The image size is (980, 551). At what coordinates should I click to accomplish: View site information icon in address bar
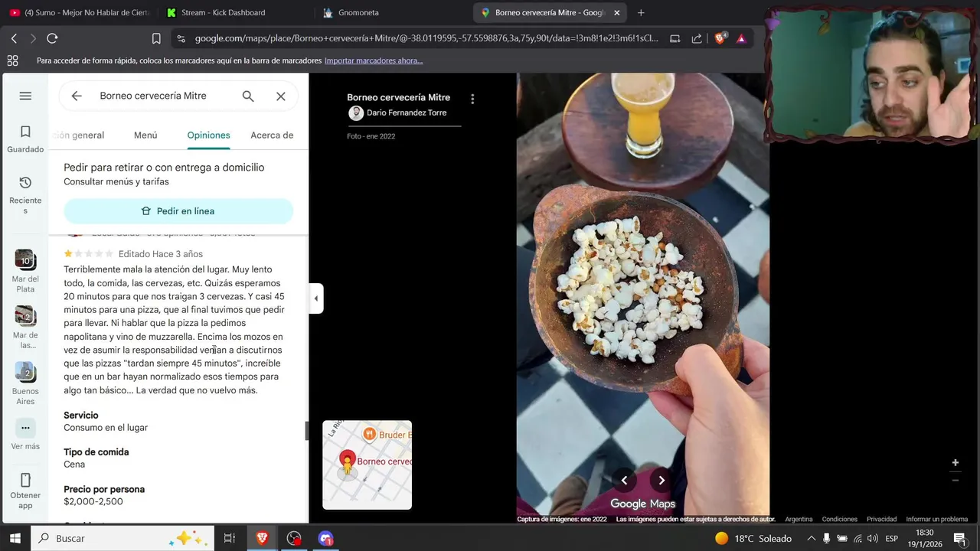[x=180, y=38]
